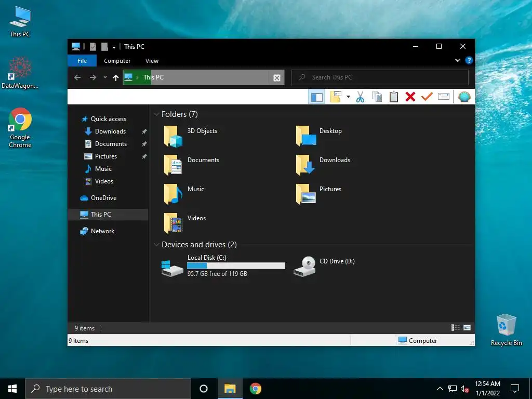The image size is (532, 399).
Task: Go back with the left arrow
Action: pos(77,77)
